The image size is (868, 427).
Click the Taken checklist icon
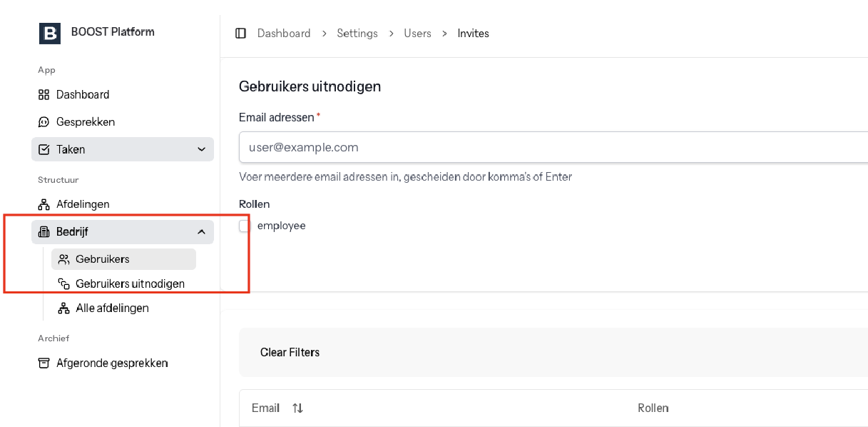[44, 149]
